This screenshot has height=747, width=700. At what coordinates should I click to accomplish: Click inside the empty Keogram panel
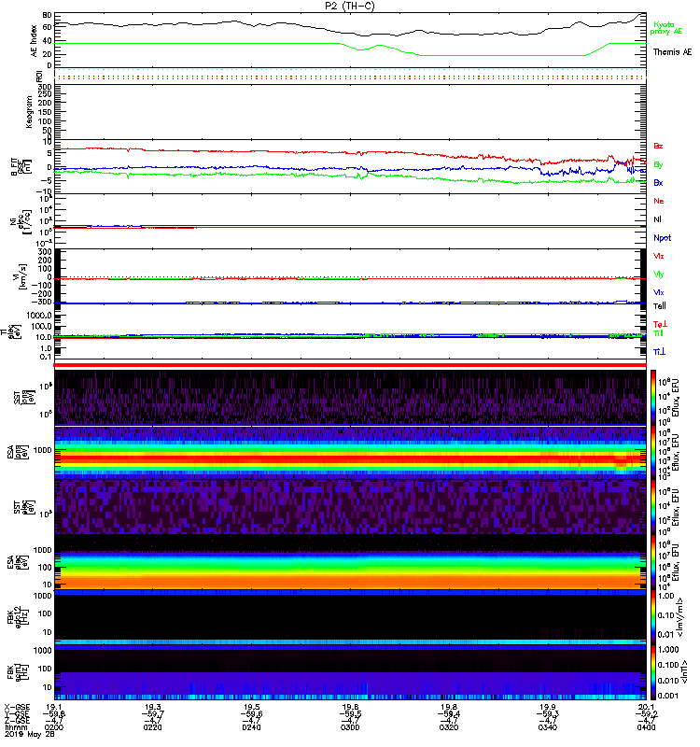pos(350,112)
